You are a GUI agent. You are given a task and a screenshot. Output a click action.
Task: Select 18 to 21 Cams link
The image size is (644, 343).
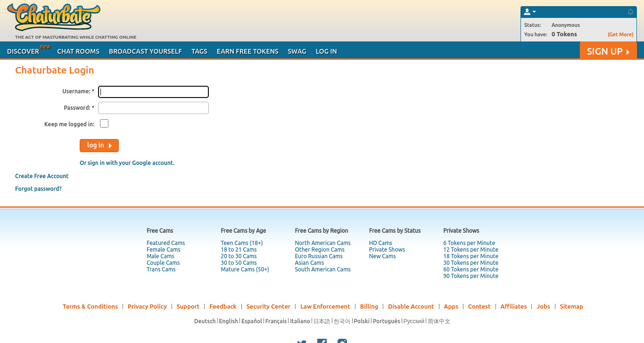tap(239, 250)
